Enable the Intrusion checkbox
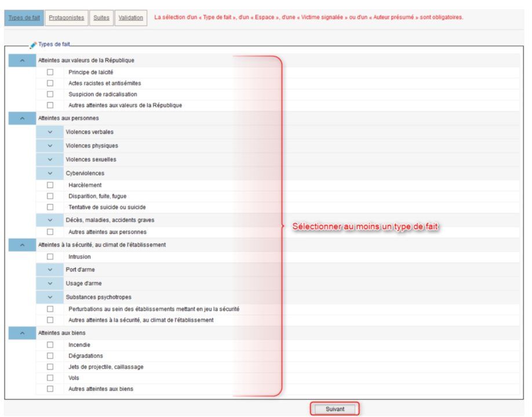 click(50, 257)
